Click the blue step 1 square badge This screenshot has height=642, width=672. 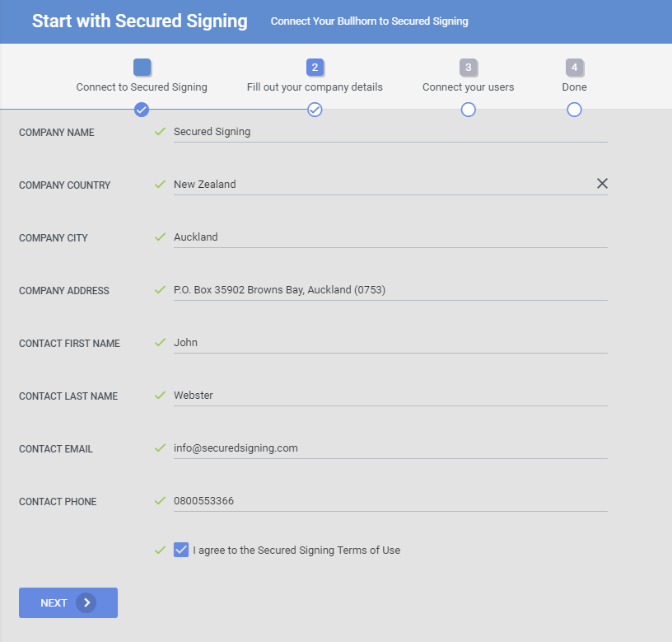click(x=142, y=68)
